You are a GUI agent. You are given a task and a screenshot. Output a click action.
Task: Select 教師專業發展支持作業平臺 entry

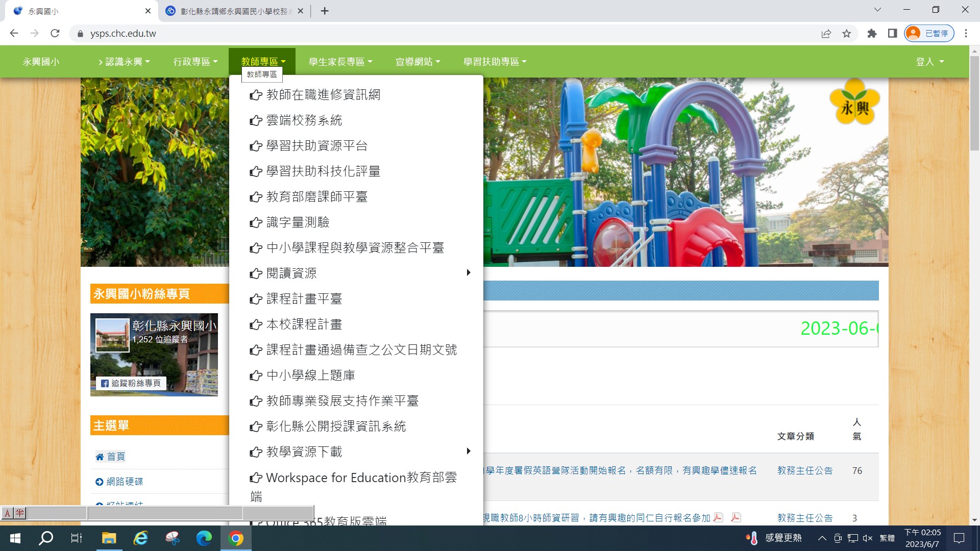click(334, 401)
